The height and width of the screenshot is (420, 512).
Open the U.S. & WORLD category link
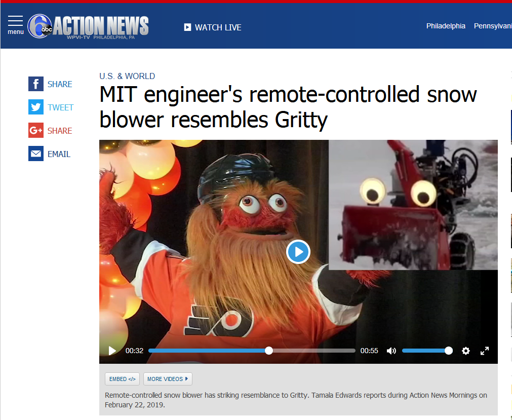pyautogui.click(x=127, y=76)
